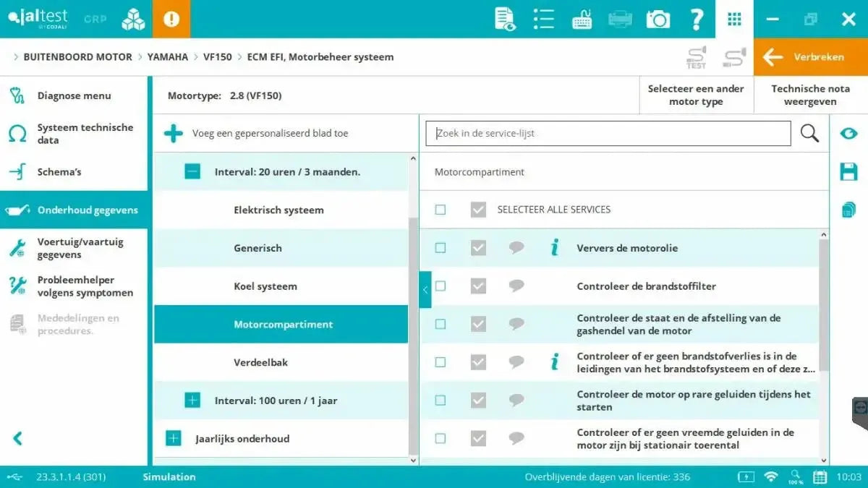Enable the SELECTEER ALLE SERVICES checkbox
The height and width of the screenshot is (488, 868).
tap(440, 209)
